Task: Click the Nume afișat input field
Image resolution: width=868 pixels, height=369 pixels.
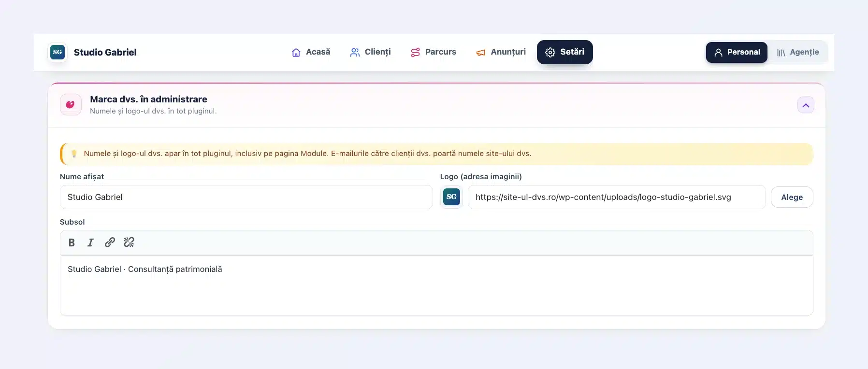Action: [x=246, y=197]
